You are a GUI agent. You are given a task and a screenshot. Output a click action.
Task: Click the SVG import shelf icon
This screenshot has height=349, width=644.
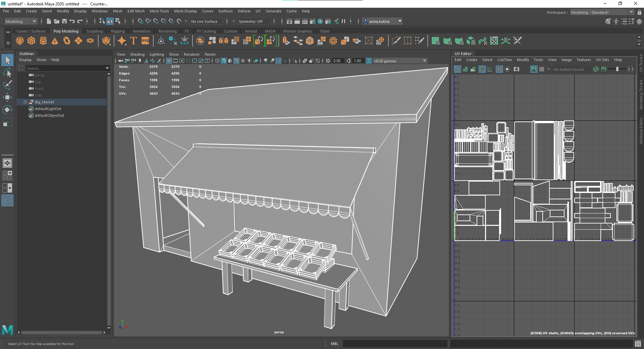point(145,41)
